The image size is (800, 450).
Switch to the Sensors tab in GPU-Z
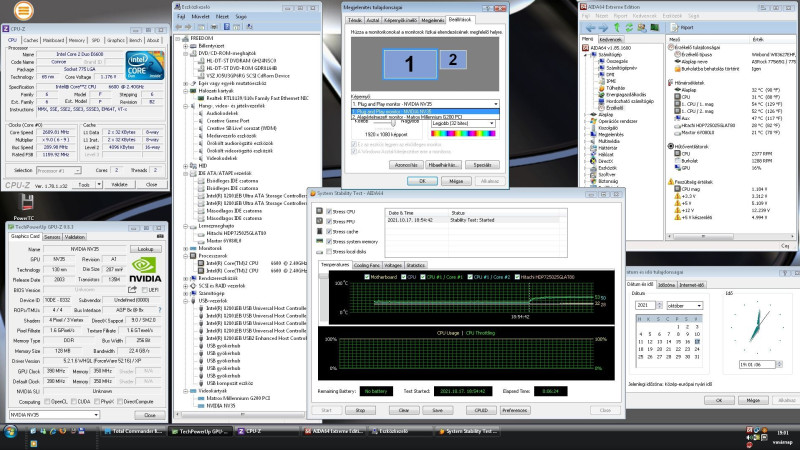(52, 237)
